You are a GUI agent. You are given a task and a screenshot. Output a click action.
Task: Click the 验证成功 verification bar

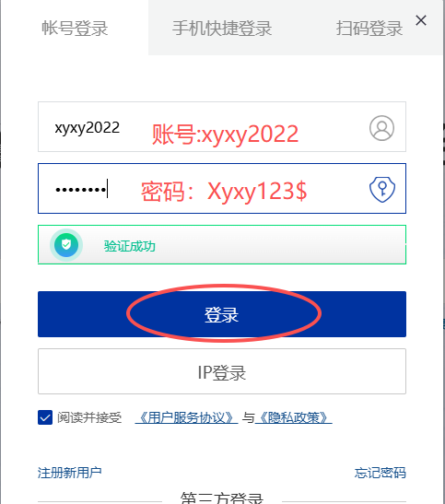coord(222,244)
